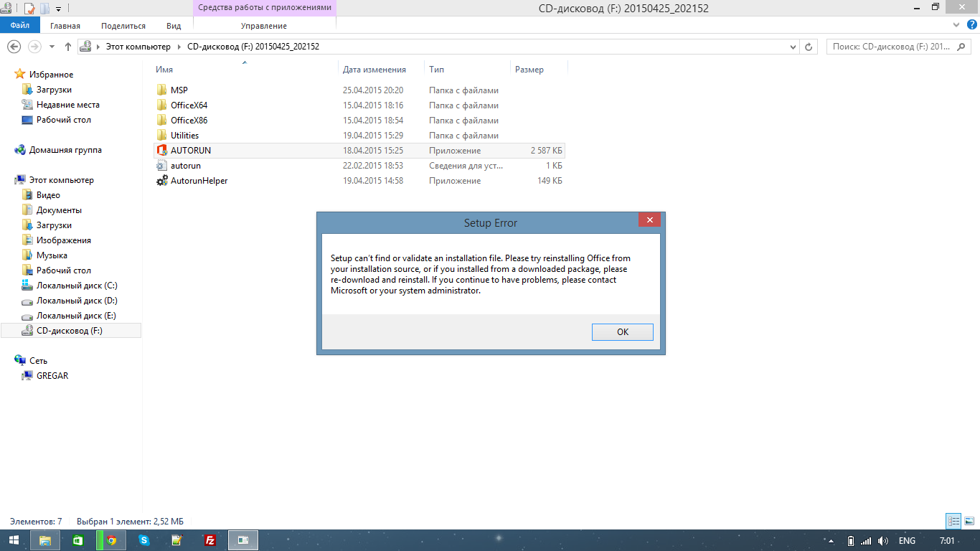
Task: Refresh the current folder view
Action: pyautogui.click(x=809, y=47)
